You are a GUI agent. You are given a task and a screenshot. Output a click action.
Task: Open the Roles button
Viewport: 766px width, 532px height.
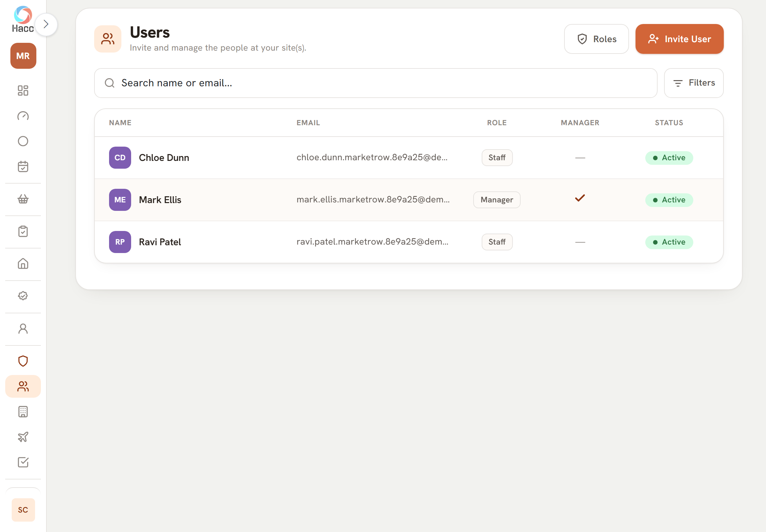(596, 39)
